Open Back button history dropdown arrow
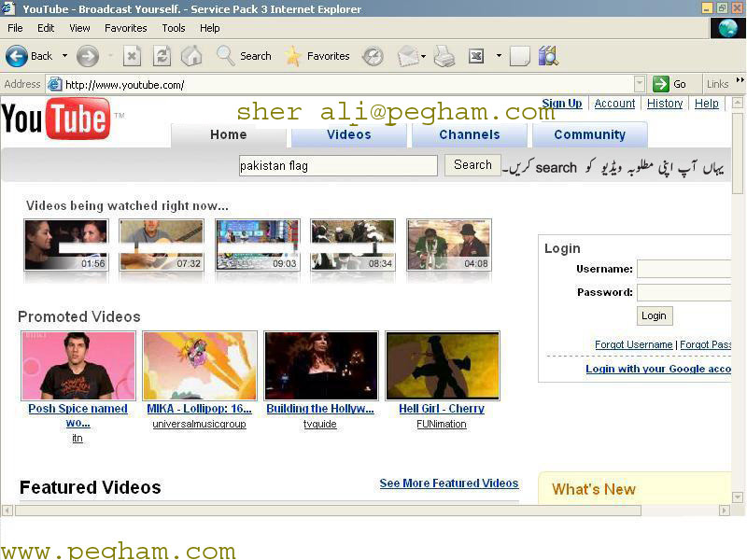 64,56
